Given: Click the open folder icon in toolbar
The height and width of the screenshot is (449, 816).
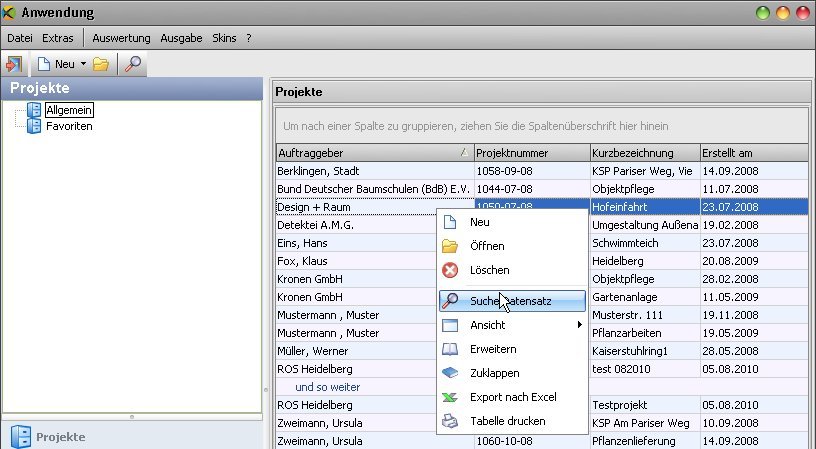Looking at the screenshot, I should (101, 64).
